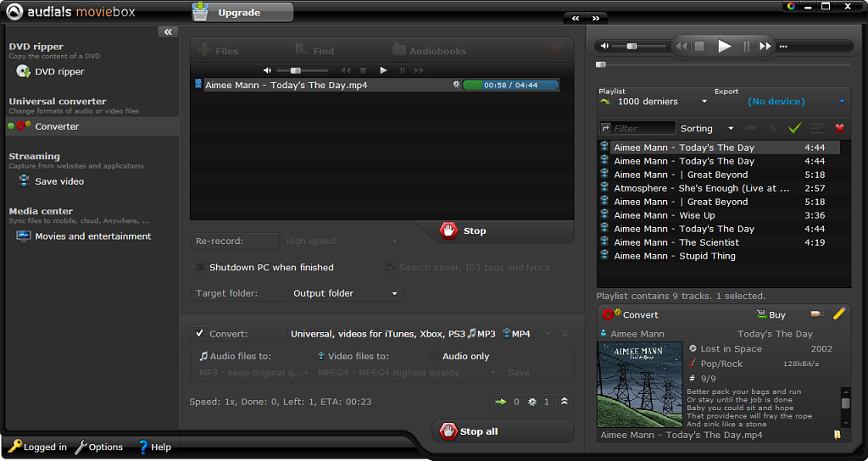Open Options at bottom bar
Image resolution: width=868 pixels, height=461 pixels.
point(99,447)
